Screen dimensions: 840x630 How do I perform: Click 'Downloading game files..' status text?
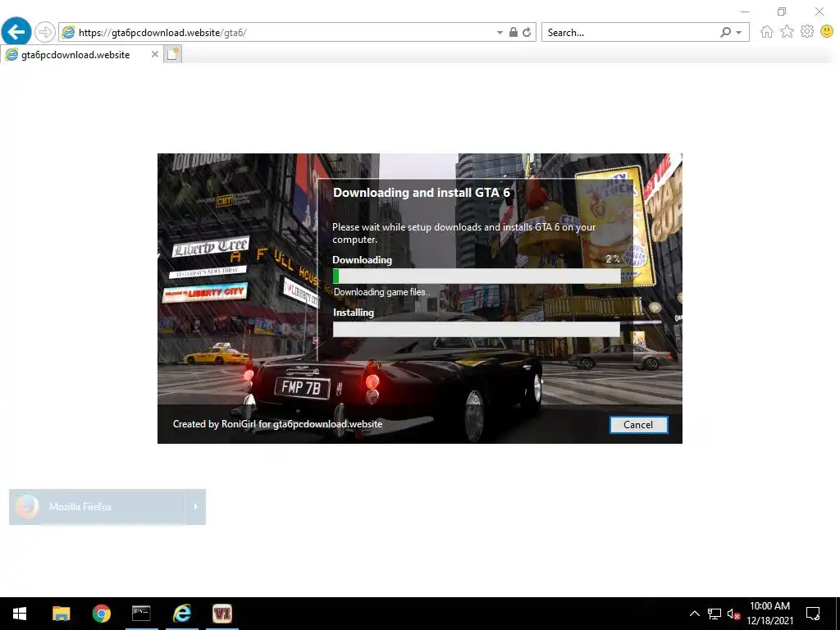coord(381,292)
